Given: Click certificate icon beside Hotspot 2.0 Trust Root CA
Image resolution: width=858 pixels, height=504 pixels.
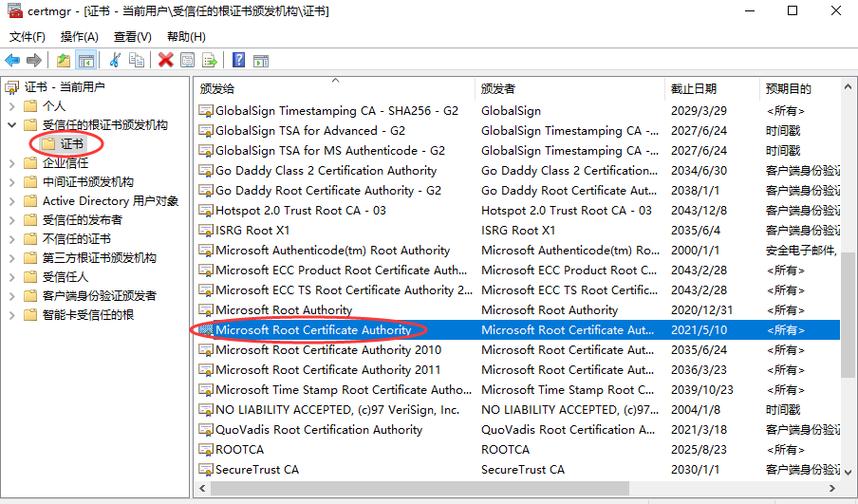Looking at the screenshot, I should [206, 211].
